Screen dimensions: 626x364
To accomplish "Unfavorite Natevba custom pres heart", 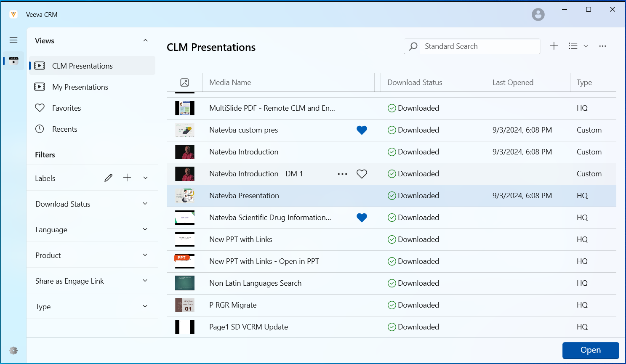I will pos(362,130).
